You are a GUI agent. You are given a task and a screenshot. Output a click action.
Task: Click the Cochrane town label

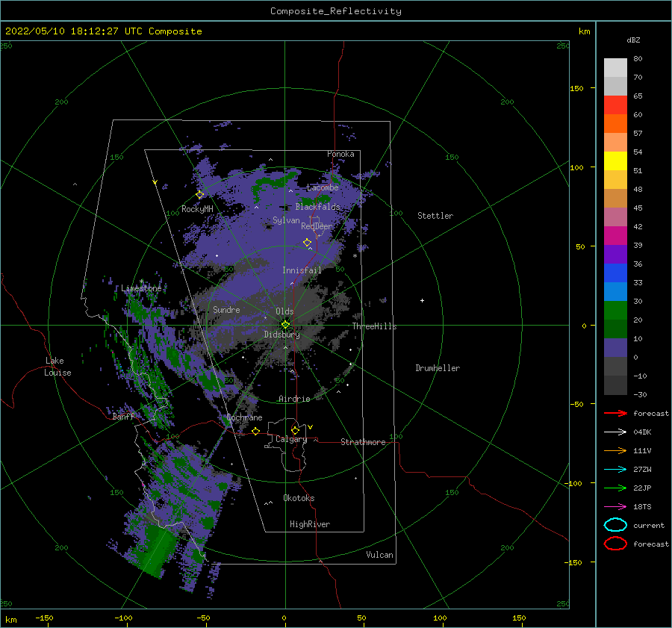point(244,417)
